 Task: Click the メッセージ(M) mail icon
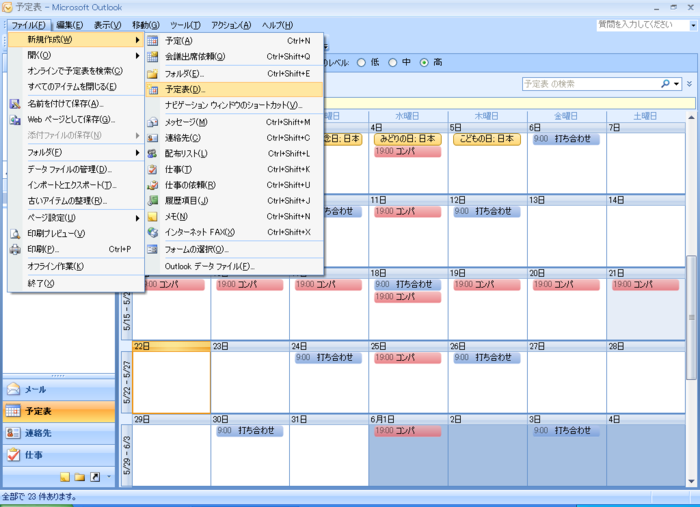click(x=152, y=122)
